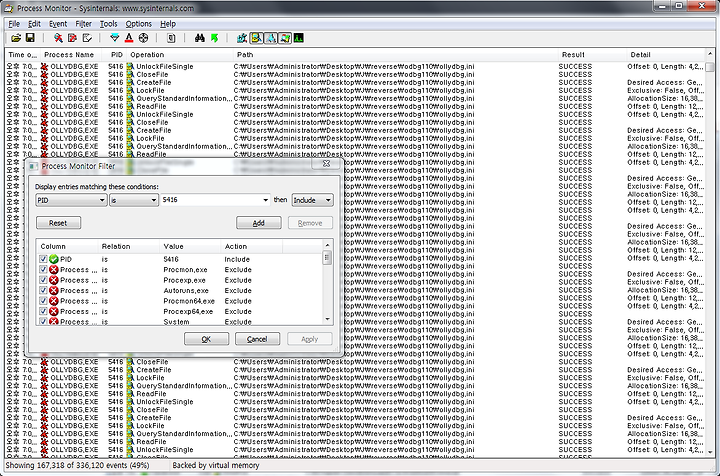The width and height of the screenshot is (720, 476).
Task: Select 'Procmon.exe' value in filter list
Action: 186,270
